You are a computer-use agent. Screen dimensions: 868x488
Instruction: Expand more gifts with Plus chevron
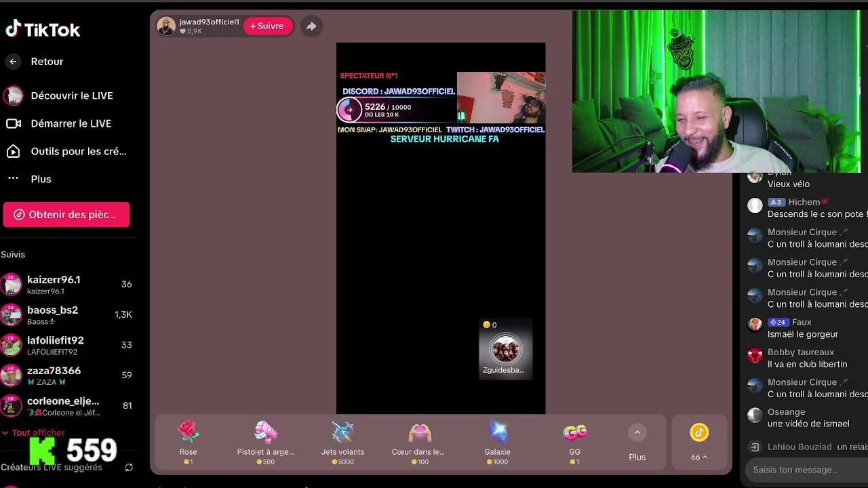(x=637, y=432)
